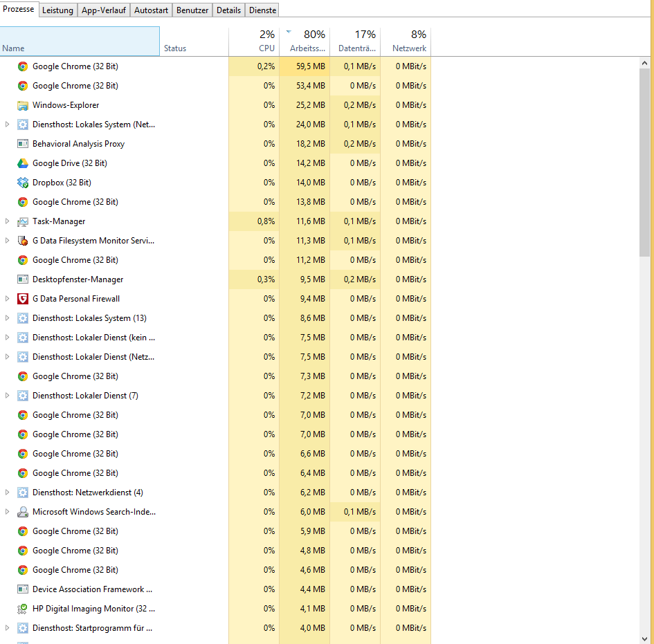Screen dimensions: 654x644
Task: Click the Behavioral Analysis Proxy icon
Action: tap(23, 144)
